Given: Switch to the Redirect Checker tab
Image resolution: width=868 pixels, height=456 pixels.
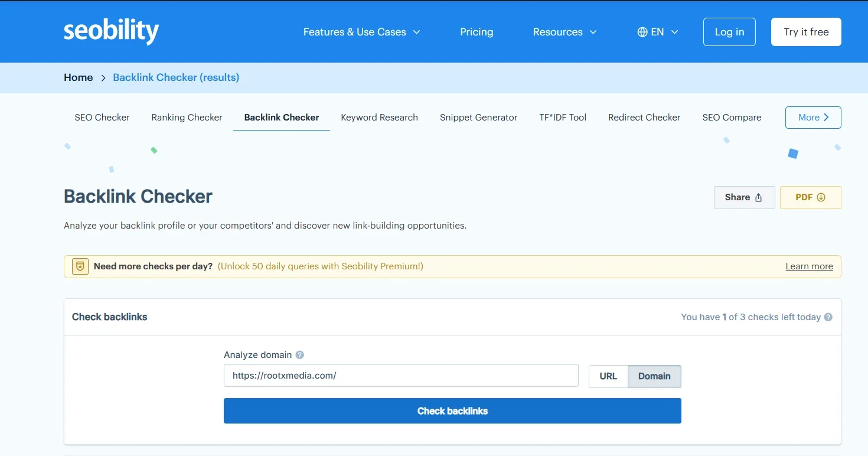Looking at the screenshot, I should click(644, 118).
